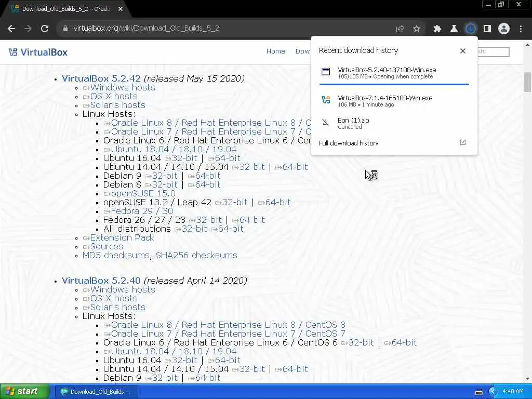
Task: Open VirtualBox 5.2.40 heading link
Action: coord(101,281)
